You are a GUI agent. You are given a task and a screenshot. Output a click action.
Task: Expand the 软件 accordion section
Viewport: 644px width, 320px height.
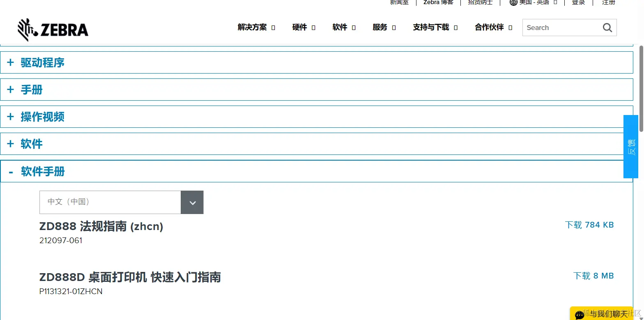[316, 144]
